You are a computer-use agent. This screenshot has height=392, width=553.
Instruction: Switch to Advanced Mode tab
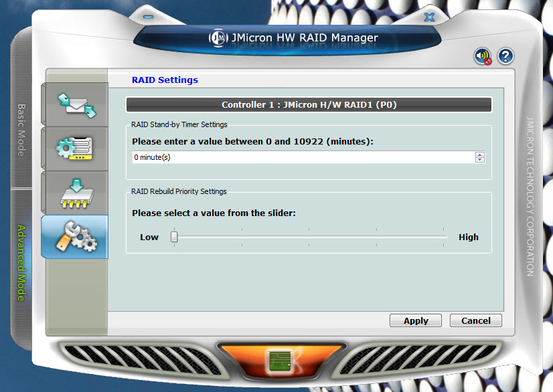[21, 263]
